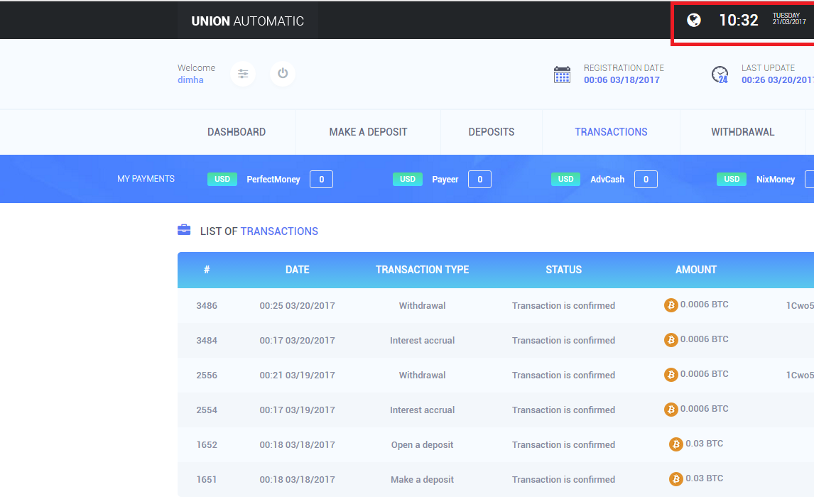This screenshot has width=814, height=504.
Task: Click Bitcoin icon in transaction 2556 row
Action: [x=671, y=375]
